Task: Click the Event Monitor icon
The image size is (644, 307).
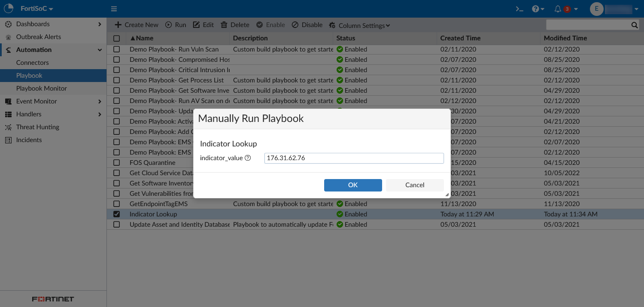Action: point(8,101)
